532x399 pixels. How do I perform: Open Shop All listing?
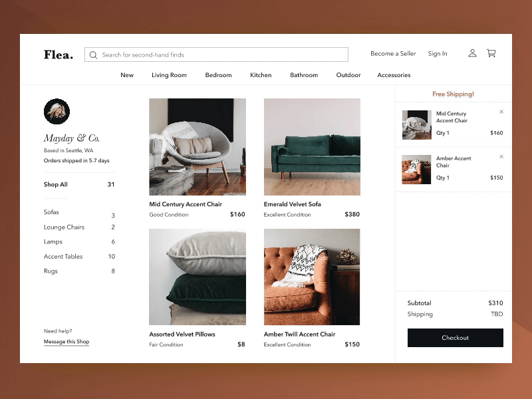point(55,184)
